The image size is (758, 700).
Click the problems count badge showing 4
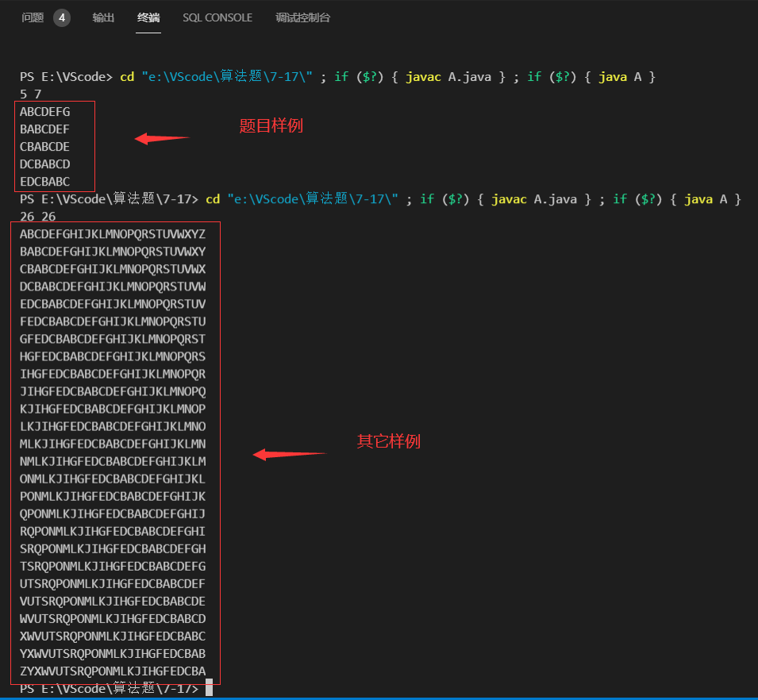tap(62, 18)
